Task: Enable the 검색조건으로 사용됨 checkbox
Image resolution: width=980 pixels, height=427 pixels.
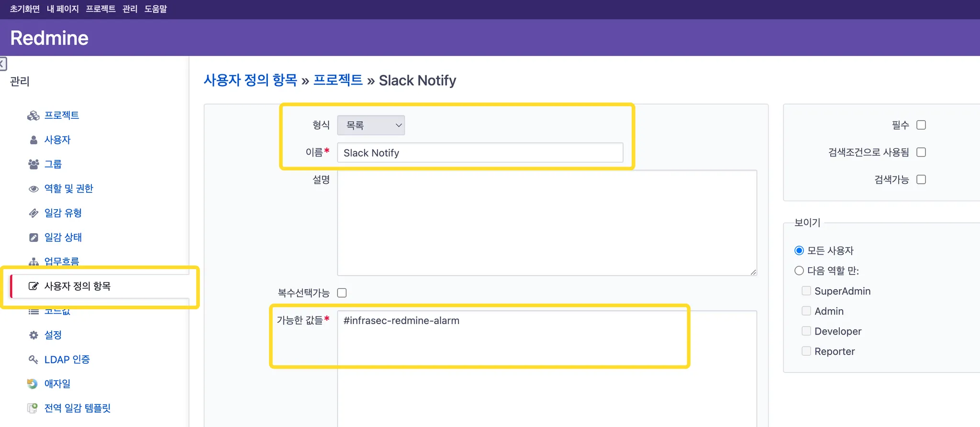Action: tap(921, 152)
